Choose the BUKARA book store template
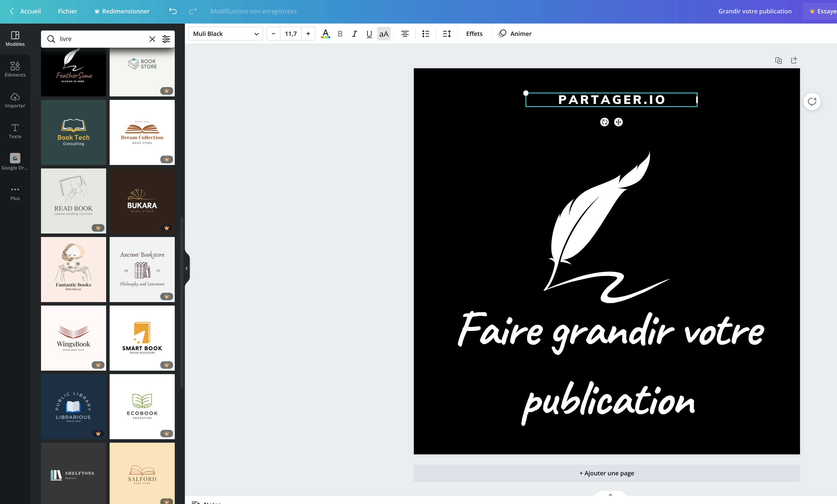 [x=142, y=201]
